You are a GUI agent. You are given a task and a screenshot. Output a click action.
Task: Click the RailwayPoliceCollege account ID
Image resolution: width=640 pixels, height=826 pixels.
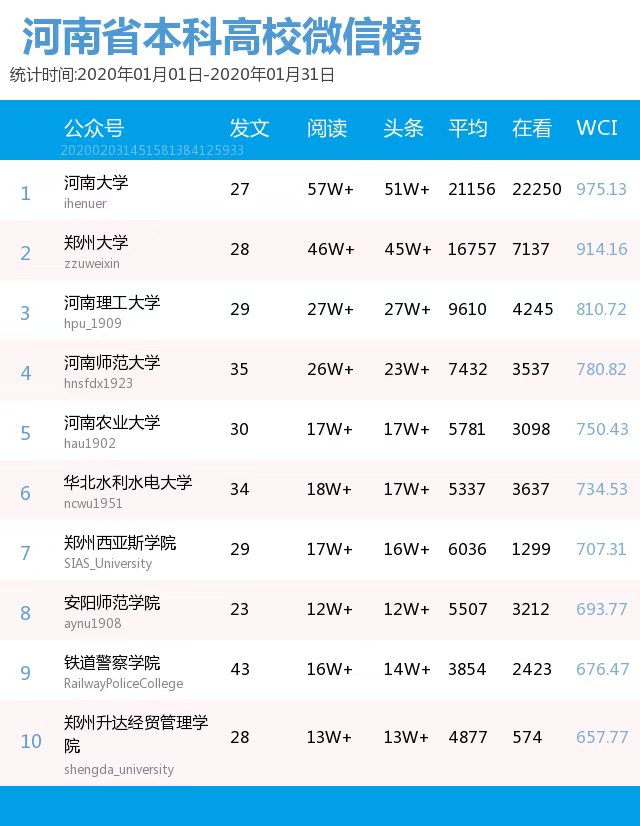click(123, 683)
